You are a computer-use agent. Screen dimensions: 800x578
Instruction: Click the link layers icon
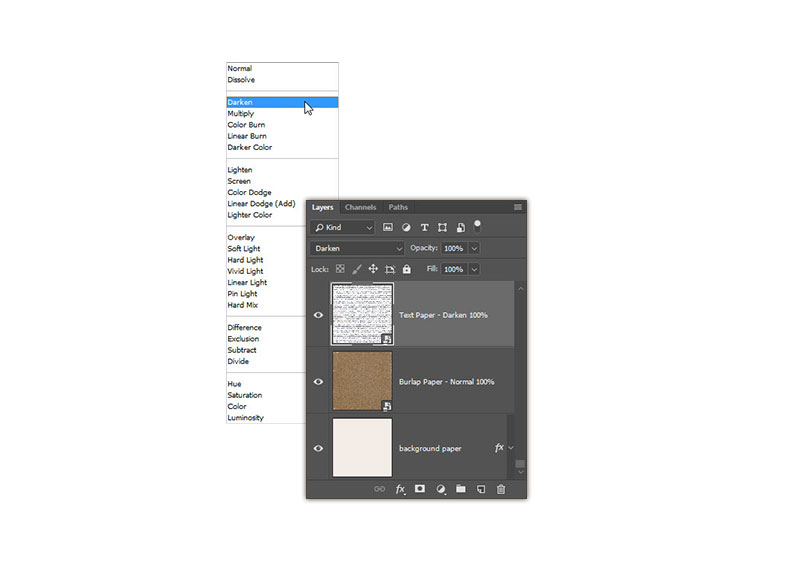click(380, 489)
